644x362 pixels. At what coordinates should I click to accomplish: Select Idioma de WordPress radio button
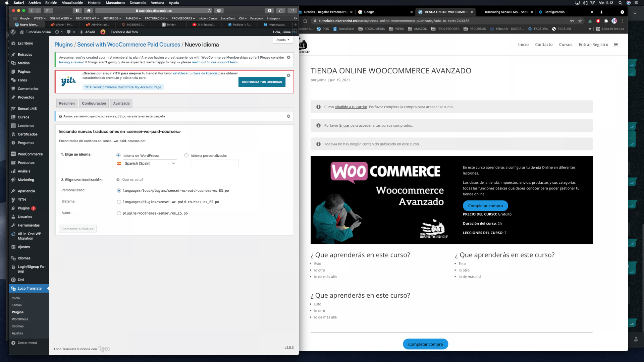tap(118, 155)
